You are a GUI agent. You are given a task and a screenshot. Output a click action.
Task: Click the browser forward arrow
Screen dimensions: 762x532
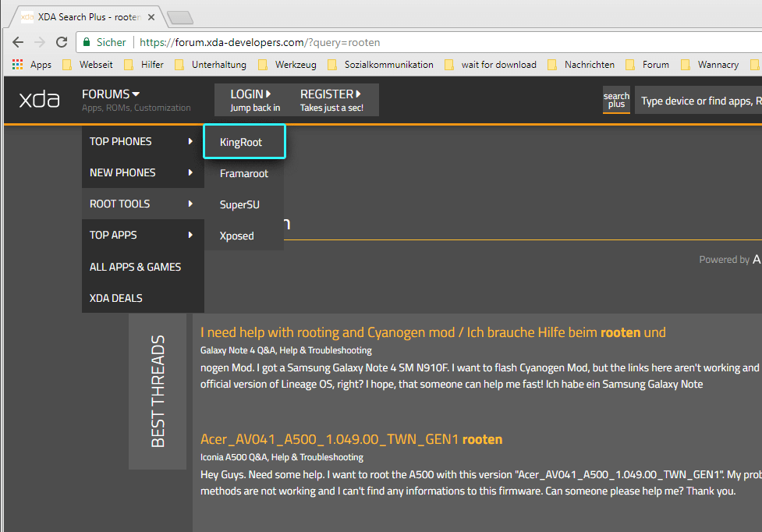[x=40, y=42]
